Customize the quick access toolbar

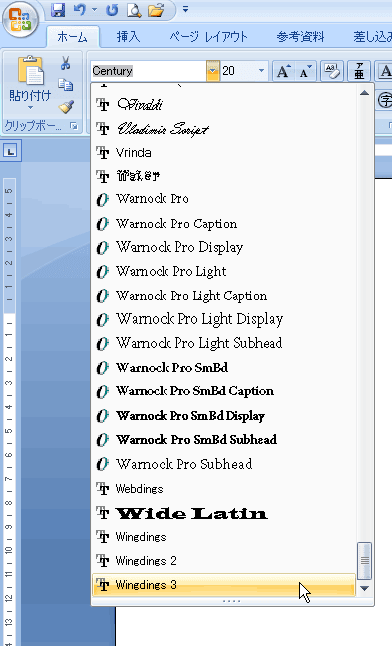(185, 9)
